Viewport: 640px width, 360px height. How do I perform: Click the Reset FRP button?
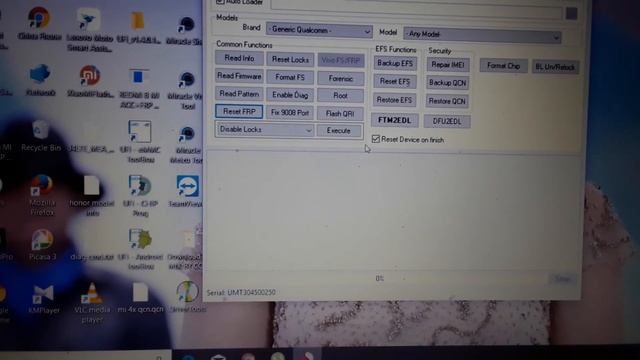click(x=239, y=111)
